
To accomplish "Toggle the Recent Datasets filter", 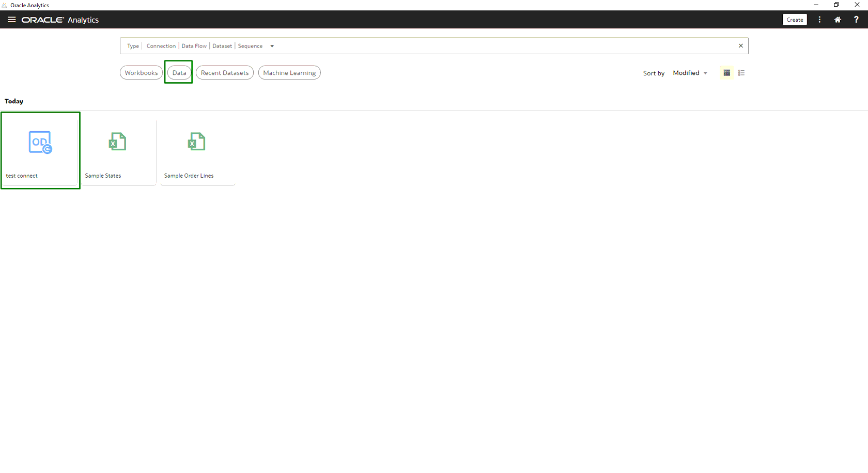I will tap(224, 72).
